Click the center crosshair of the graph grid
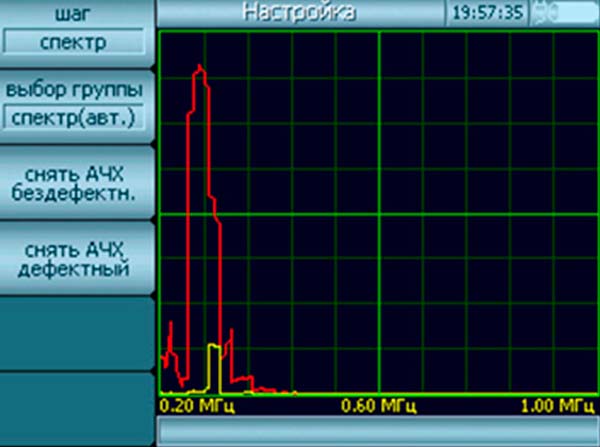 click(x=378, y=213)
